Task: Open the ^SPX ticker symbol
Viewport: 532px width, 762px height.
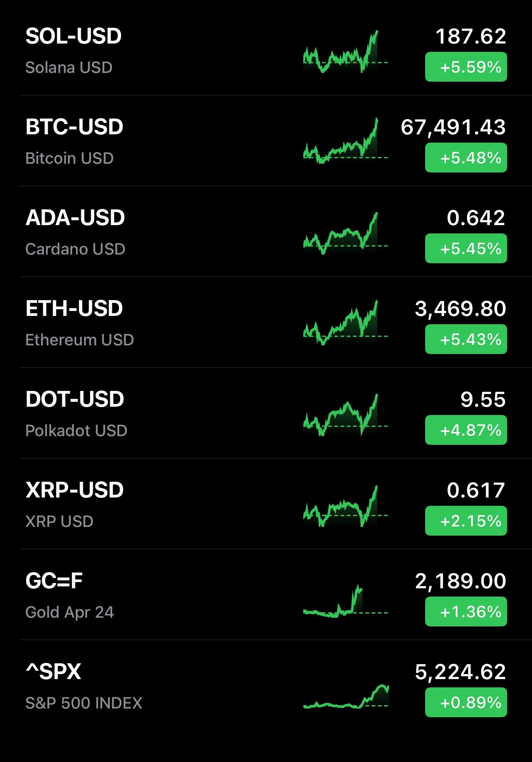Action: pos(53,672)
